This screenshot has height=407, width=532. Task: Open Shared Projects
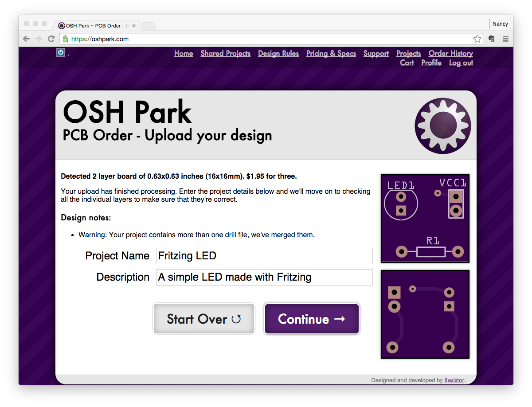pos(226,53)
